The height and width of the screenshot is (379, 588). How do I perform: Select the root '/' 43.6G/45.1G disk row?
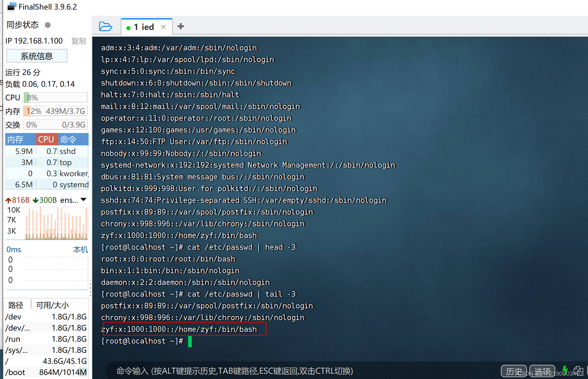46,361
